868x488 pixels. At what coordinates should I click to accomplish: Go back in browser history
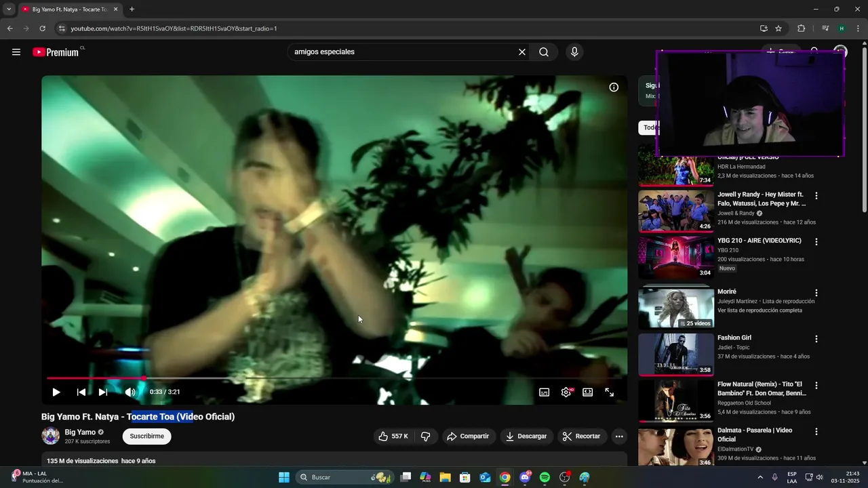pos(9,28)
